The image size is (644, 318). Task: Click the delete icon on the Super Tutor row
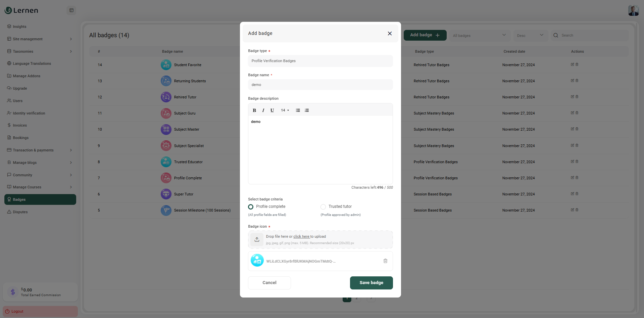[577, 193]
